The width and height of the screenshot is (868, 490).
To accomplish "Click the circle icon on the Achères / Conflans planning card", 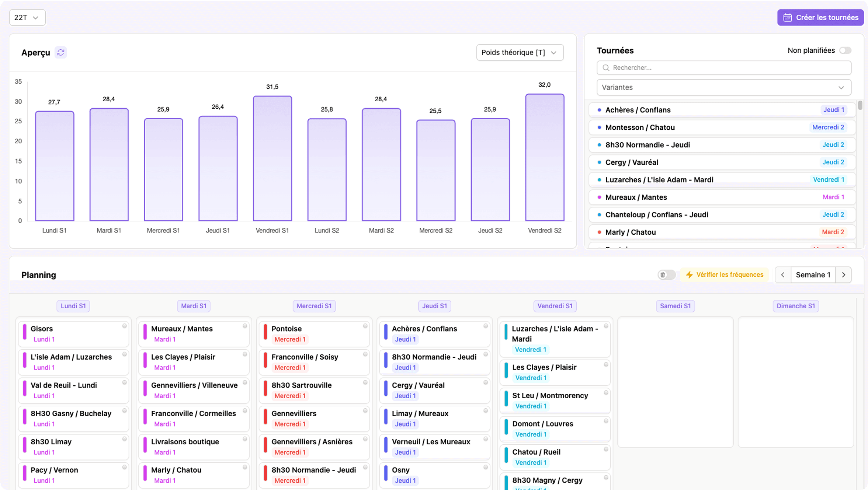I will click(486, 326).
